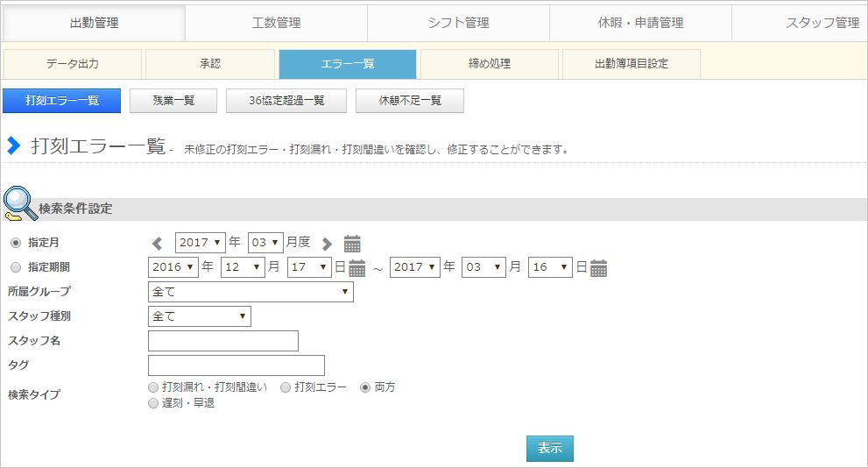Open 工数管理 main tab
This screenshot has height=468, width=868.
[276, 24]
